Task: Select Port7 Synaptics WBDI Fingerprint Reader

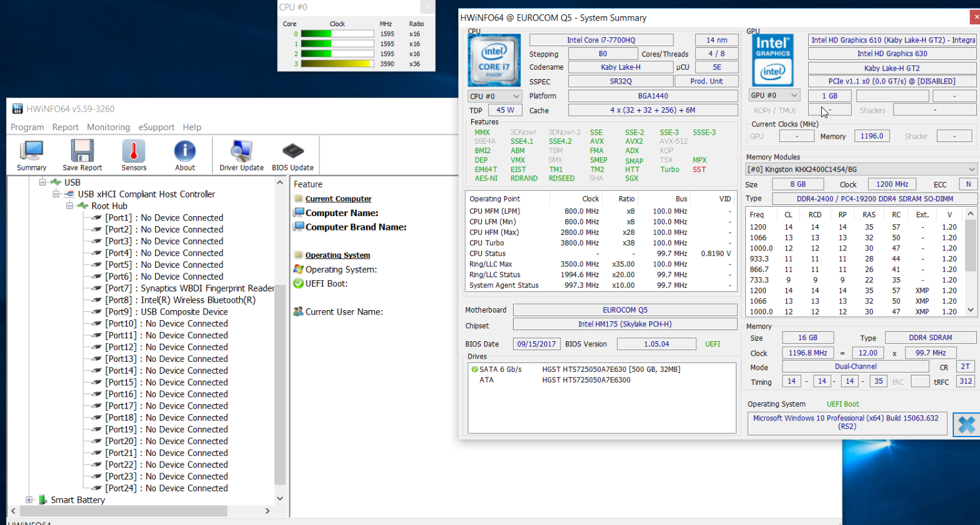Action: pyautogui.click(x=189, y=288)
